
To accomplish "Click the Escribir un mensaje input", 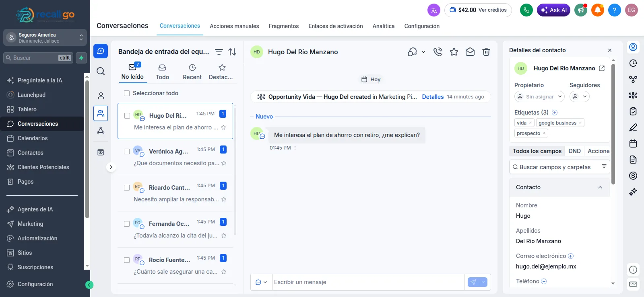I will click(x=368, y=282).
